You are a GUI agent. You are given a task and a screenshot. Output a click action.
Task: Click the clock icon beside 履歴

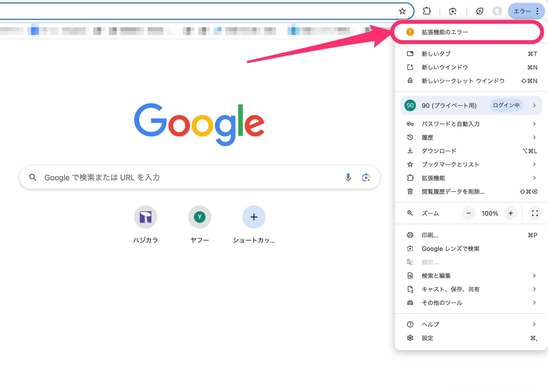(x=410, y=137)
